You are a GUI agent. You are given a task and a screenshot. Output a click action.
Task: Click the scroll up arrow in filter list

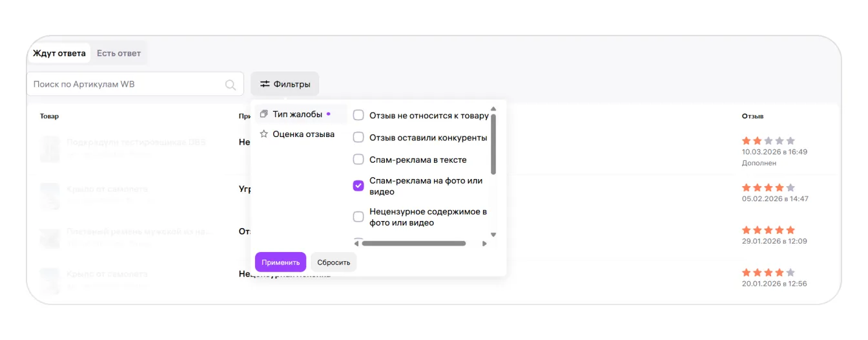point(493,109)
